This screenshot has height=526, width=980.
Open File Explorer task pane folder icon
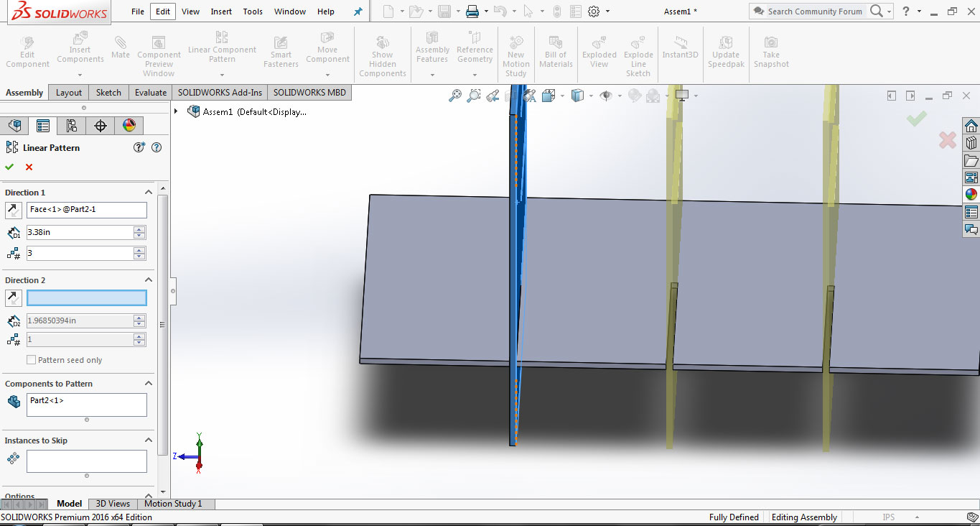(971, 160)
